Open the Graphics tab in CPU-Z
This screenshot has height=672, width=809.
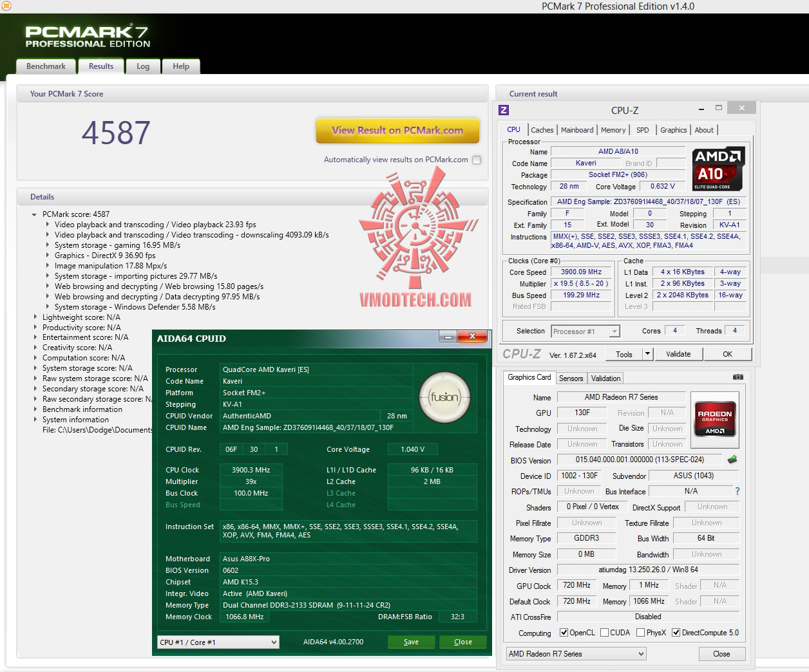674,130
